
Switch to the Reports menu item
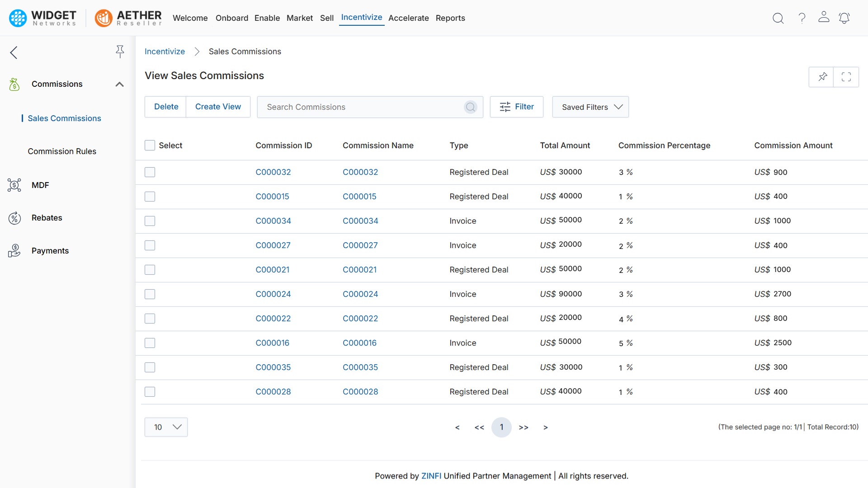click(x=450, y=18)
